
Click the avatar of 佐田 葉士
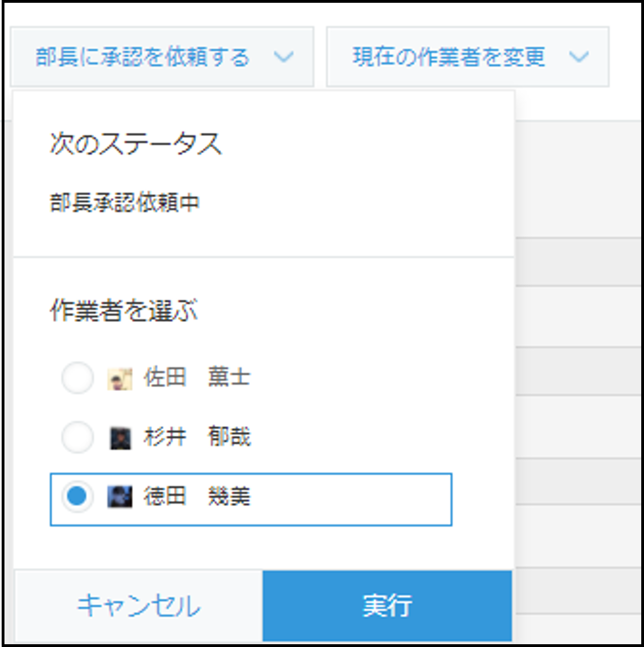[x=120, y=379]
